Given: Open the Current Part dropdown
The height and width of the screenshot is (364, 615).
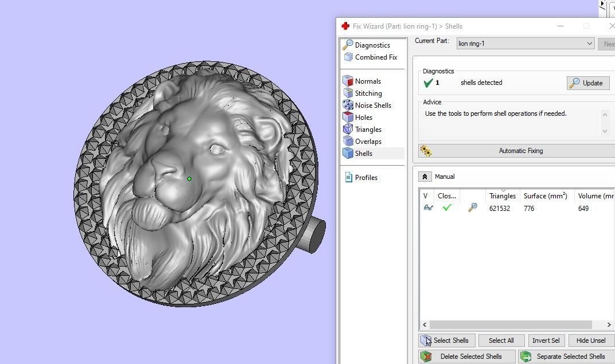Looking at the screenshot, I should pos(525,44).
